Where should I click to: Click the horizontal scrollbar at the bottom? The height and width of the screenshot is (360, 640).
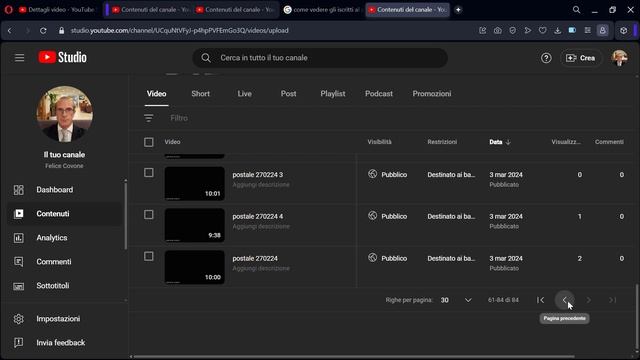tap(354, 357)
